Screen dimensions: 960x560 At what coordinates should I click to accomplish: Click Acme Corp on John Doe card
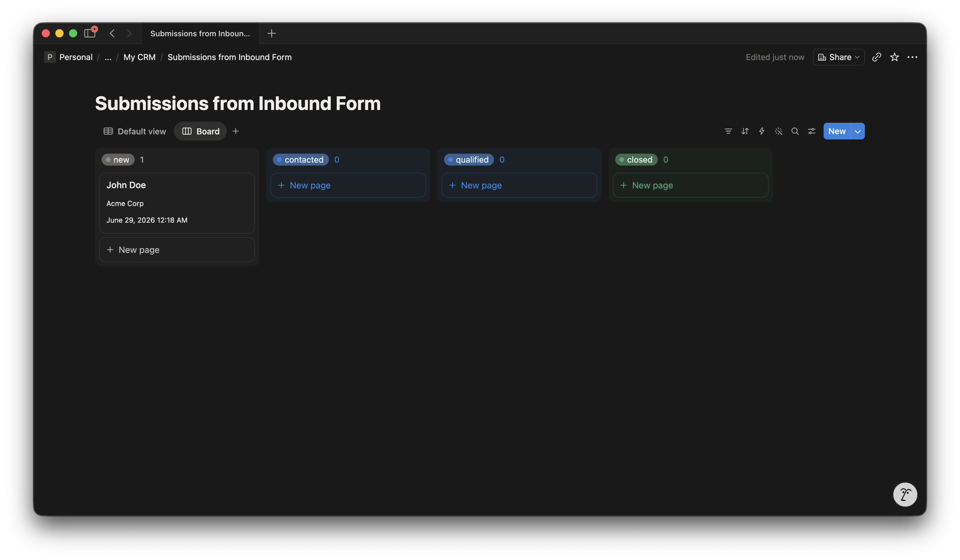click(125, 204)
